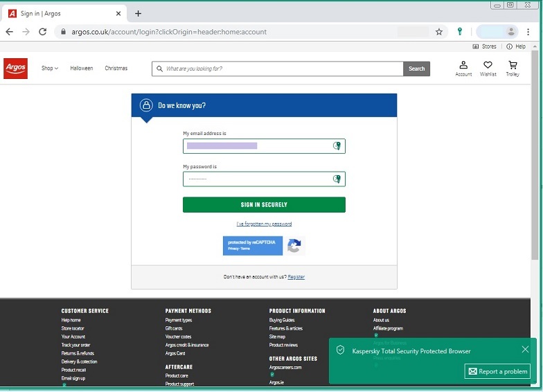Click the profile avatar in toolbar

pos(511,32)
